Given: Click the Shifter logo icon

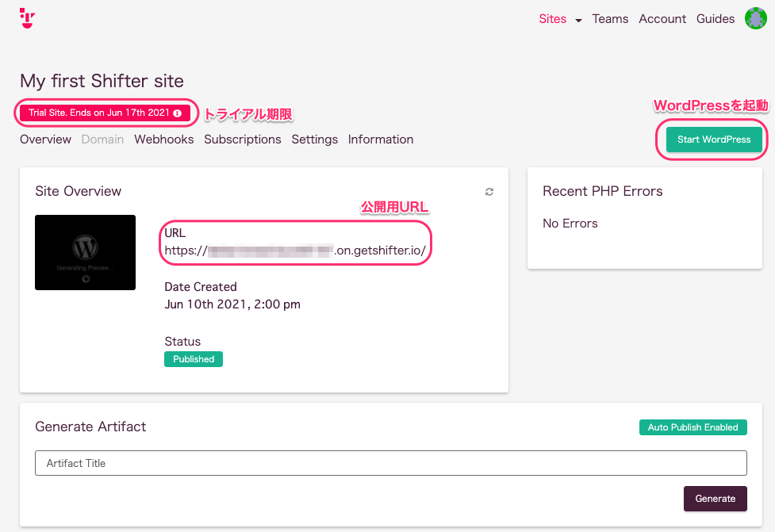Looking at the screenshot, I should [27, 18].
